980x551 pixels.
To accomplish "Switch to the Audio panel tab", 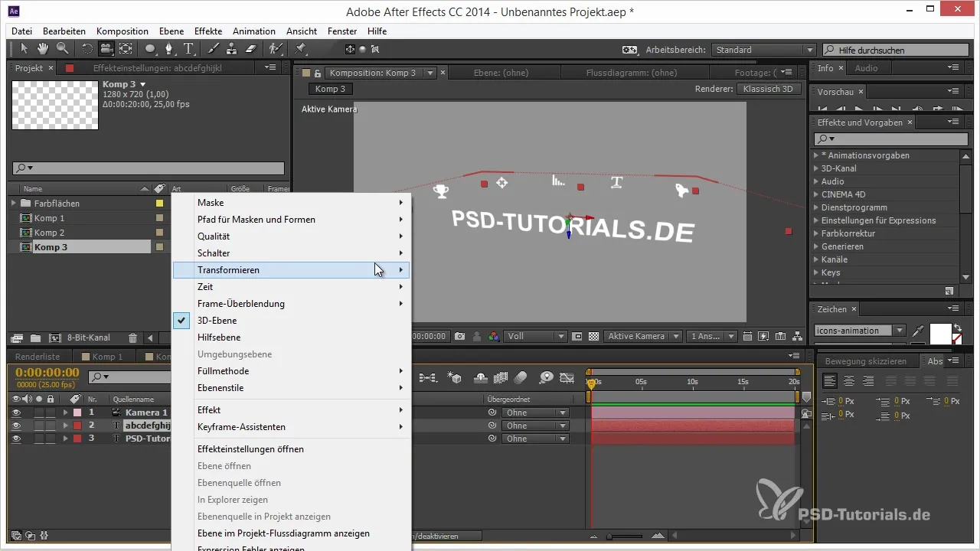I will point(866,68).
